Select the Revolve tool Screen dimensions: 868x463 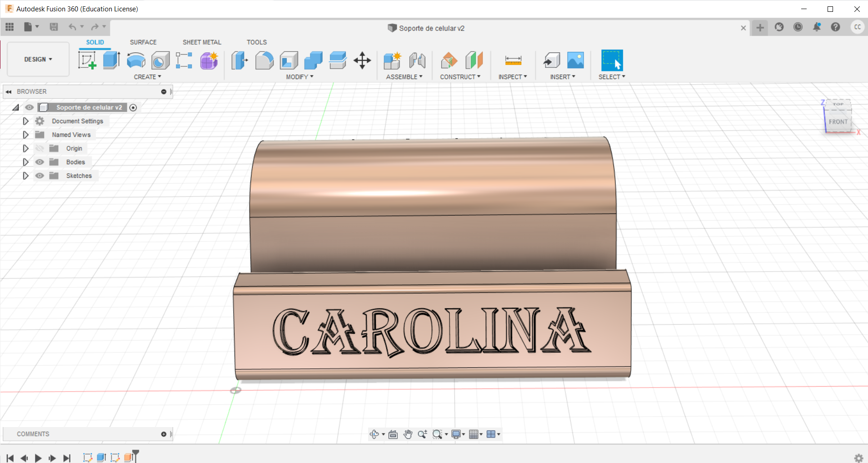pyautogui.click(x=136, y=60)
